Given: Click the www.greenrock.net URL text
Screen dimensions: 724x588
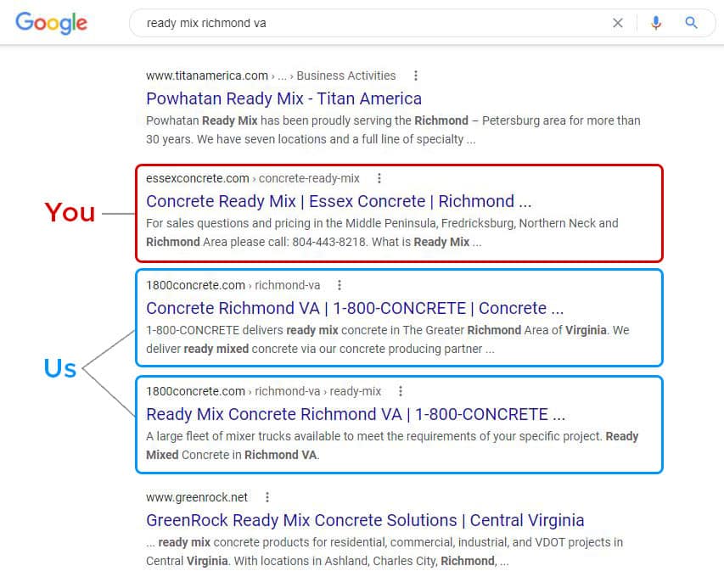Looking at the screenshot, I should 197,497.
